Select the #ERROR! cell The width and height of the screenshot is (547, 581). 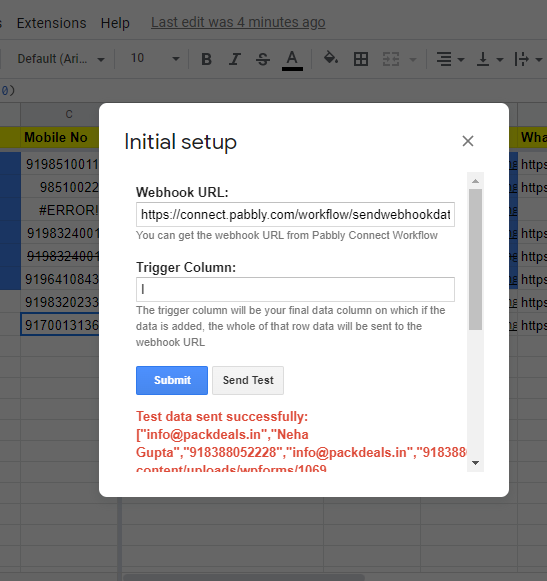[x=60, y=210]
